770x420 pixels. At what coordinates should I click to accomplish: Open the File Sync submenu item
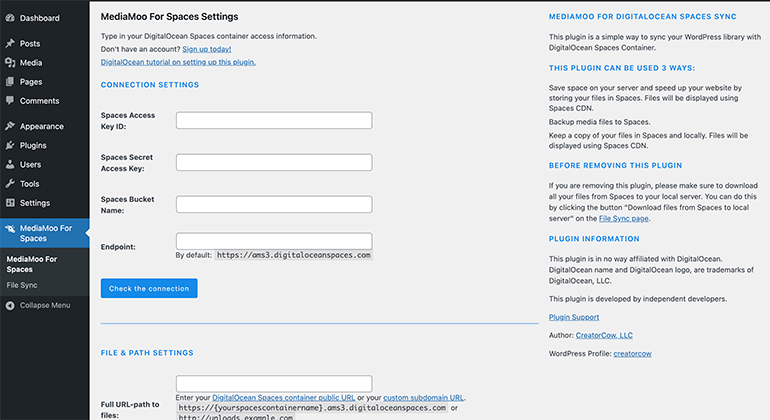coord(22,285)
